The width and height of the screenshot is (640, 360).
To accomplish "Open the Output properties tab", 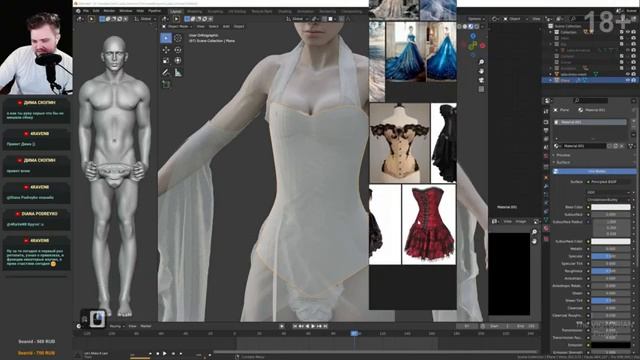I will click(x=546, y=131).
